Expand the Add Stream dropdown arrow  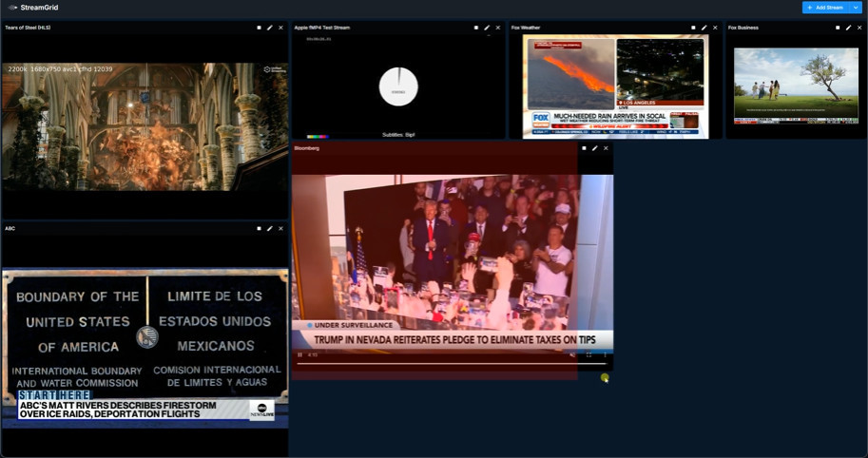coord(856,8)
